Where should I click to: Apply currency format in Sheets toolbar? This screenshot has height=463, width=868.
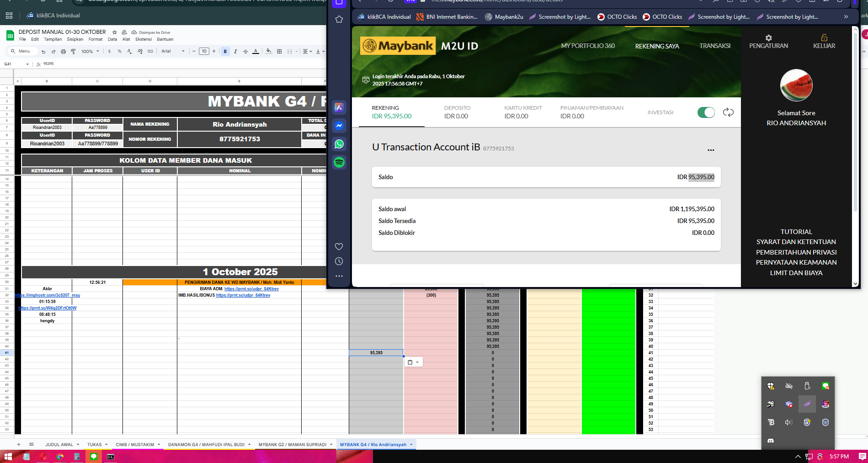tap(110, 51)
